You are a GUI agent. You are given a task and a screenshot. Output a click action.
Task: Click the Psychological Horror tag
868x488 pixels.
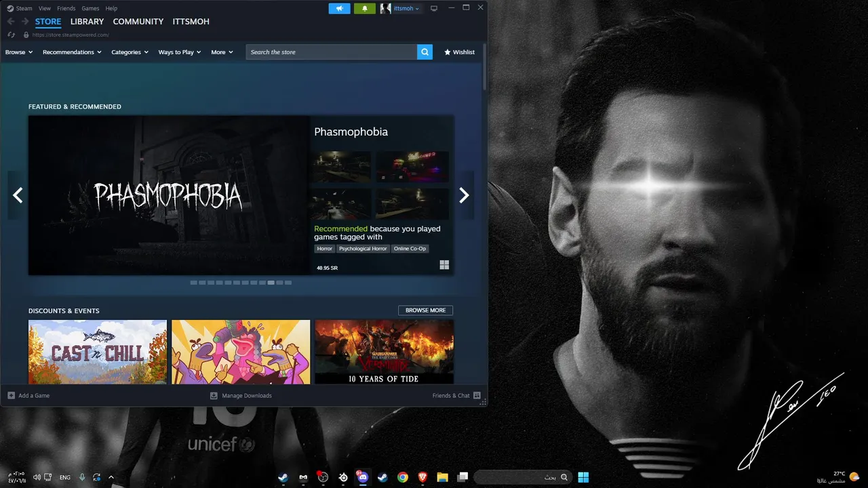(363, 249)
